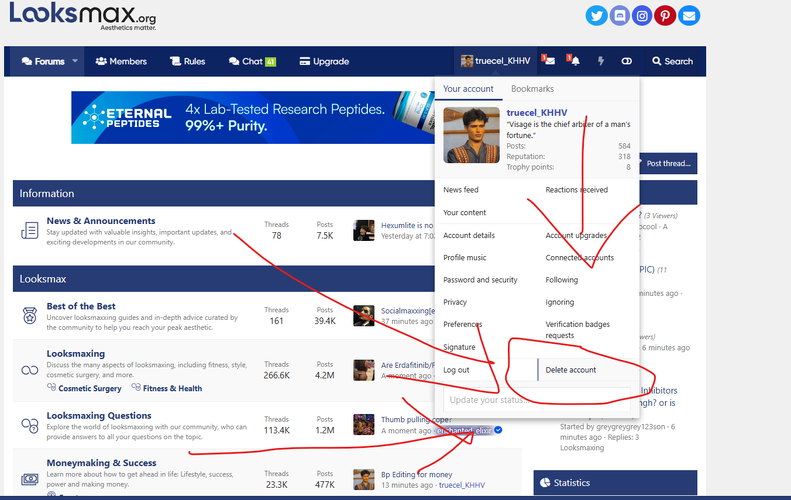Open the Looksmaxing Questions forum link

99,415
